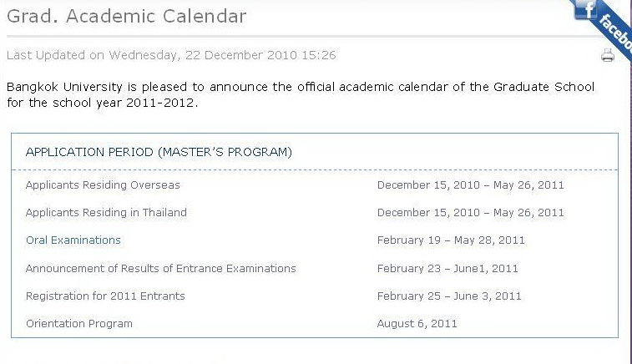Click February 19 – May 28, 2011 date
The image size is (632, 364).
451,240
